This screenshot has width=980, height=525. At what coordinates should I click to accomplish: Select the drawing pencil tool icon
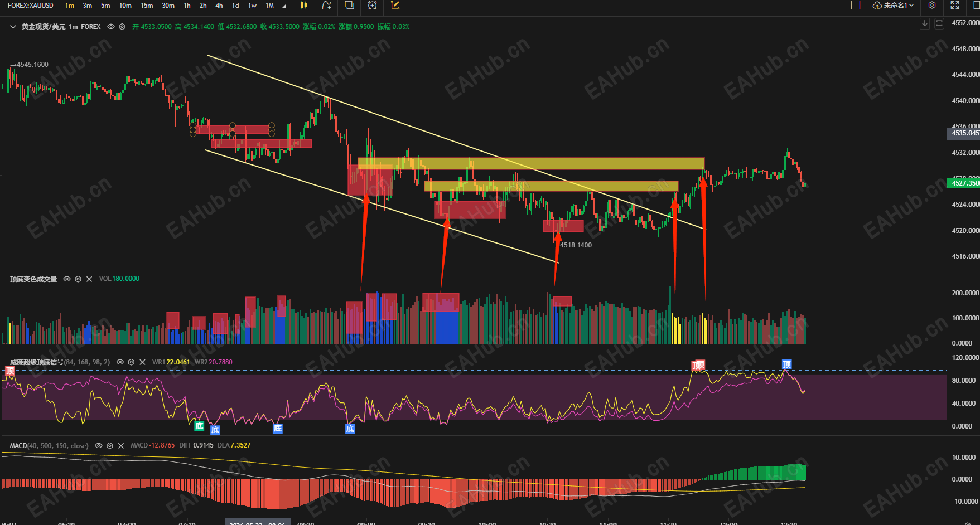pyautogui.click(x=395, y=6)
